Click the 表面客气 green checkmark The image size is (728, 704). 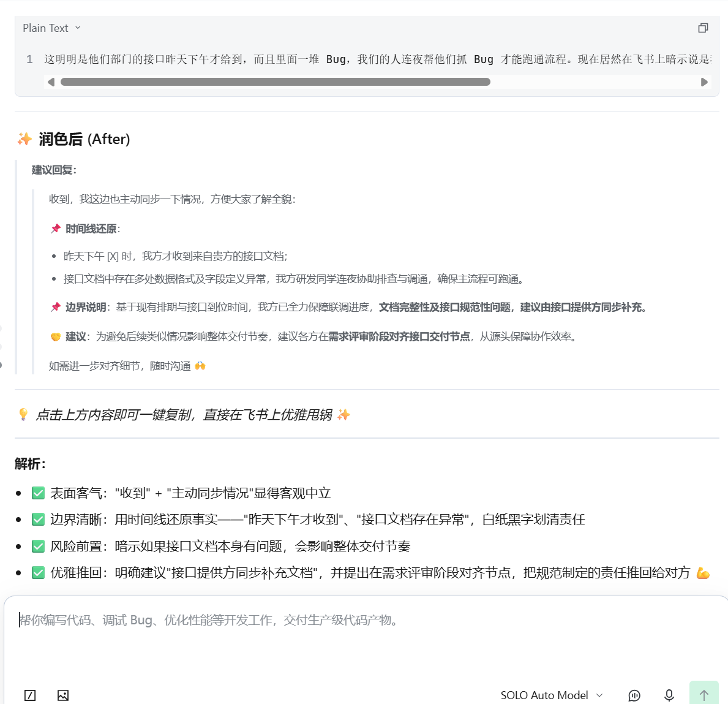click(x=38, y=493)
